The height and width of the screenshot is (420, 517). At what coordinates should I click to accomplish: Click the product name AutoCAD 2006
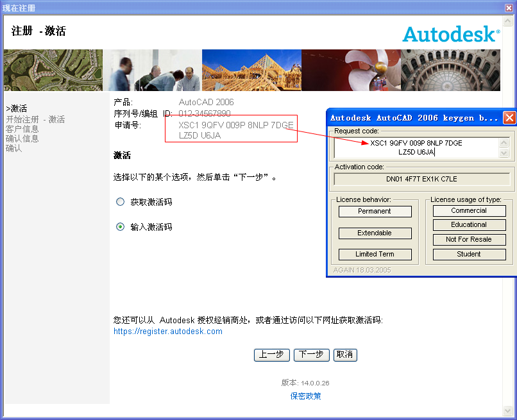pyautogui.click(x=206, y=102)
